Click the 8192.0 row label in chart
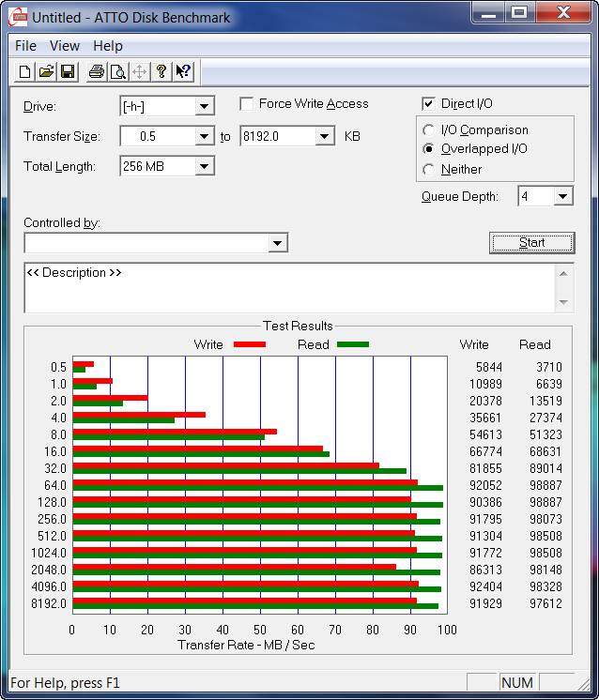Viewport: 599px width, 700px height. coord(49,603)
